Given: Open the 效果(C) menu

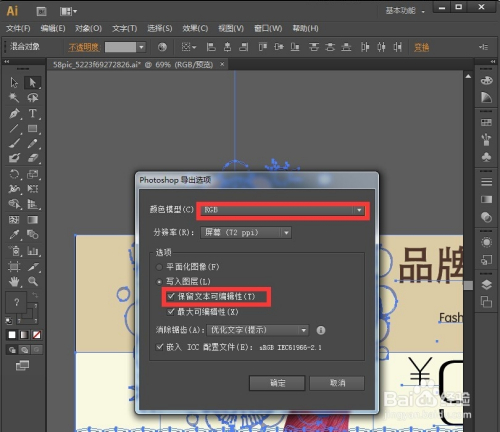Looking at the screenshot, I should click(x=195, y=28).
